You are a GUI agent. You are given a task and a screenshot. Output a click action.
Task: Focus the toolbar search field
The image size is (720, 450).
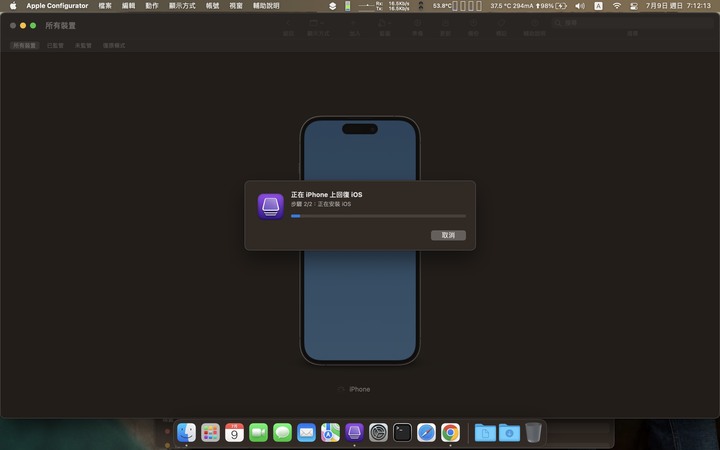coord(632,22)
